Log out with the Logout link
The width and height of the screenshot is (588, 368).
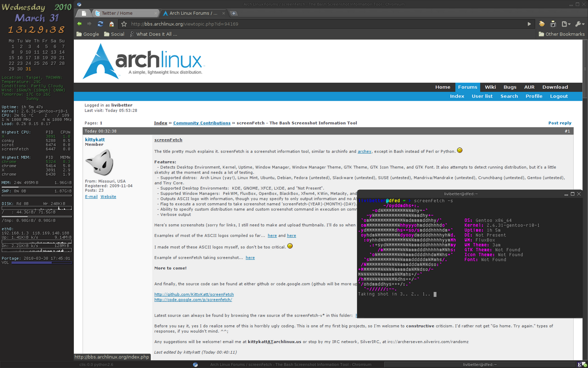tap(559, 96)
